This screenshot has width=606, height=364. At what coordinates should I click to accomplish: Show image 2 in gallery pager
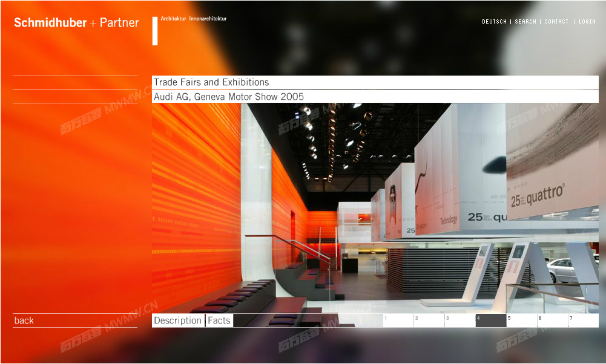(429, 320)
